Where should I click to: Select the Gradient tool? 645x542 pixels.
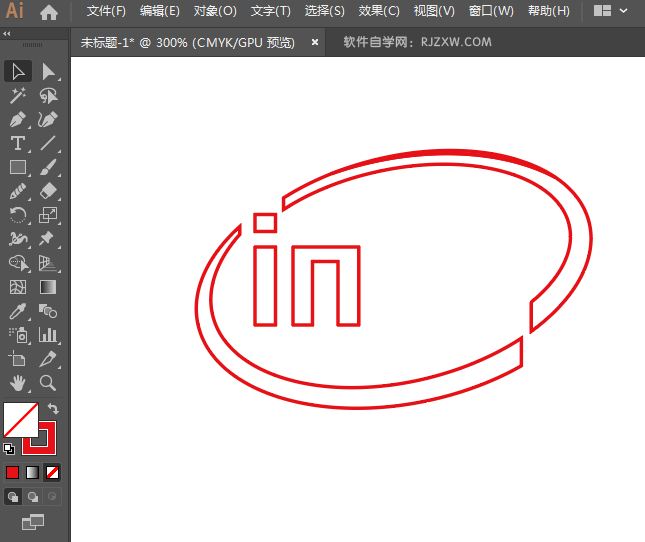(x=48, y=287)
